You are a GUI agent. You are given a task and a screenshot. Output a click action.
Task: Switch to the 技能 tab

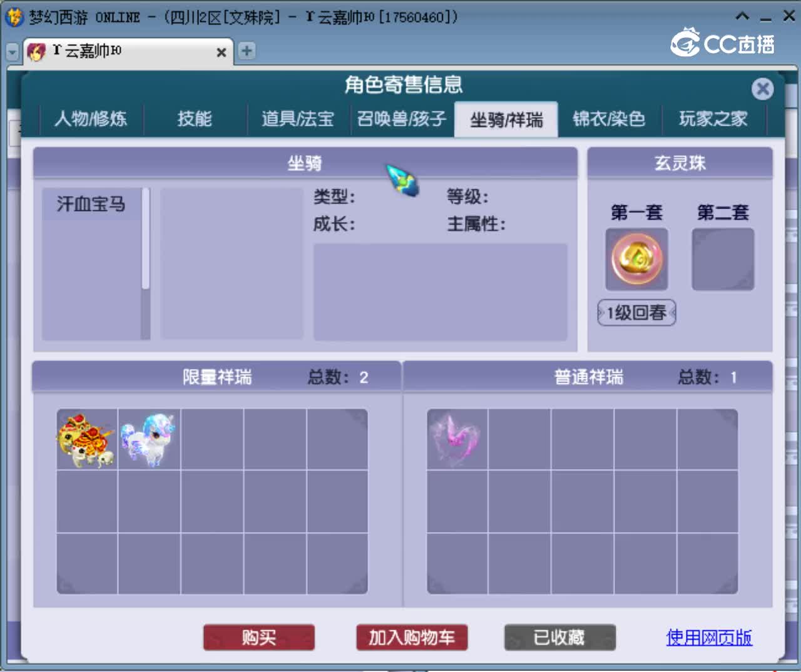pos(195,119)
